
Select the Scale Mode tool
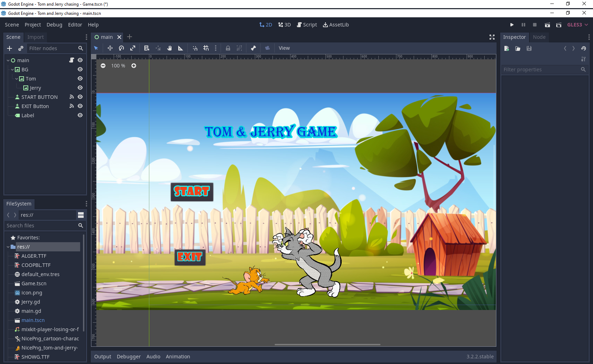[133, 48]
